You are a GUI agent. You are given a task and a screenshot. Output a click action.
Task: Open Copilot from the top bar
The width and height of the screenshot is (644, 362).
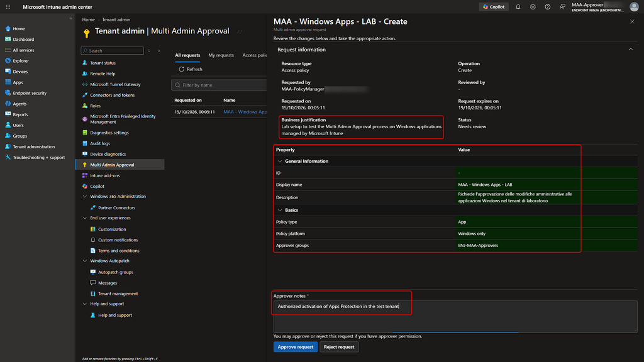[494, 7]
